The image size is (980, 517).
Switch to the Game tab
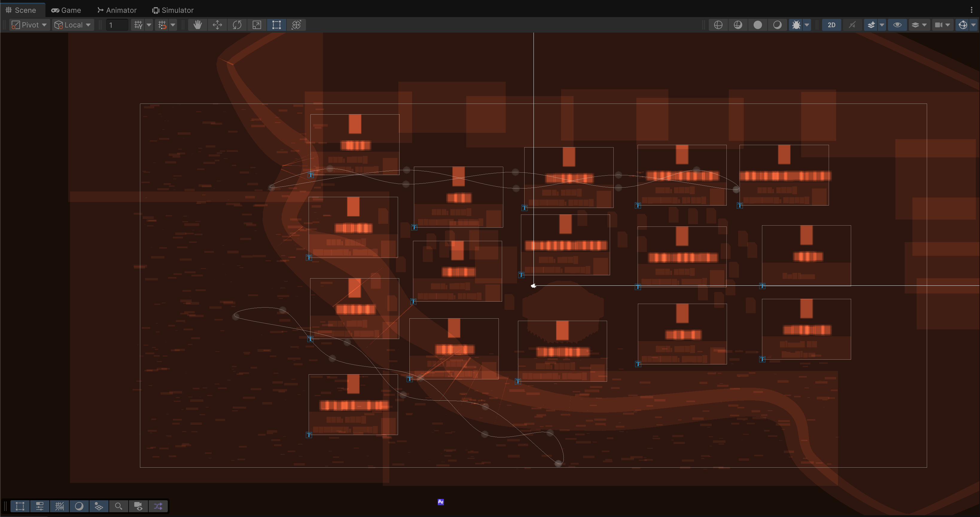coord(66,10)
